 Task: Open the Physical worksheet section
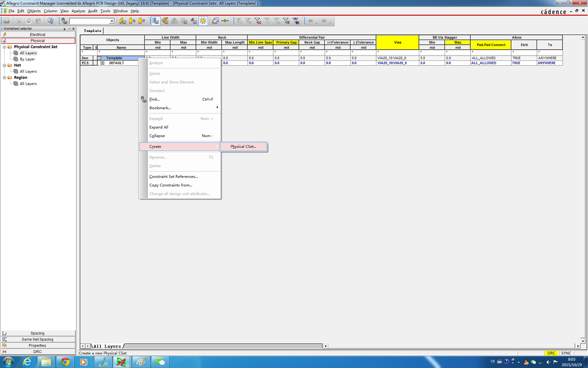38,40
